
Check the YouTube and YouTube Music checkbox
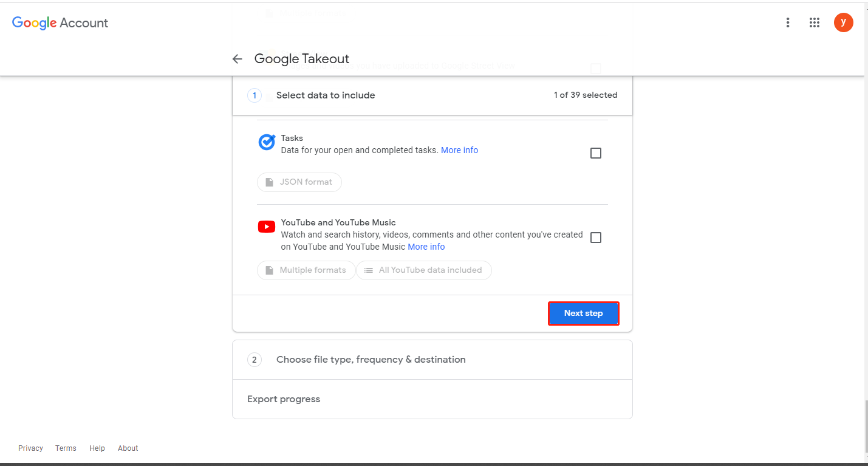(x=595, y=237)
